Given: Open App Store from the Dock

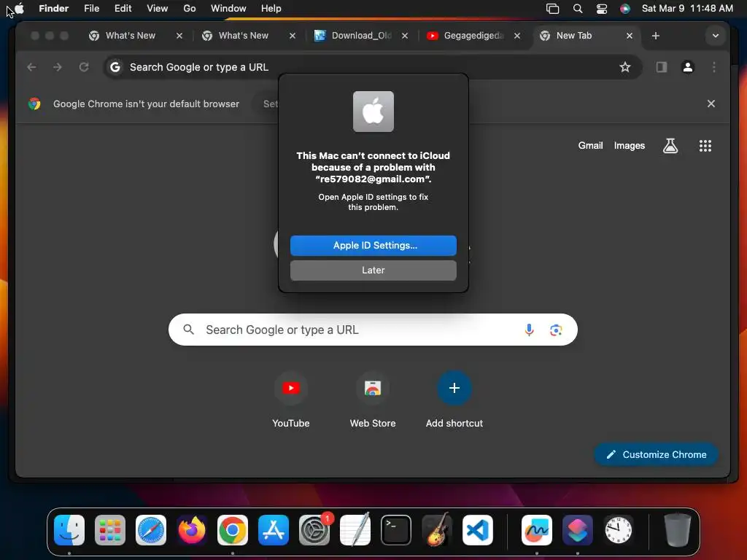Looking at the screenshot, I should (x=274, y=530).
